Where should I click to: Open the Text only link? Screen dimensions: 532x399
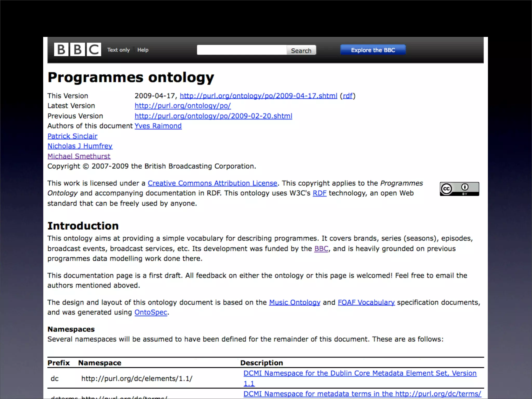(x=118, y=50)
